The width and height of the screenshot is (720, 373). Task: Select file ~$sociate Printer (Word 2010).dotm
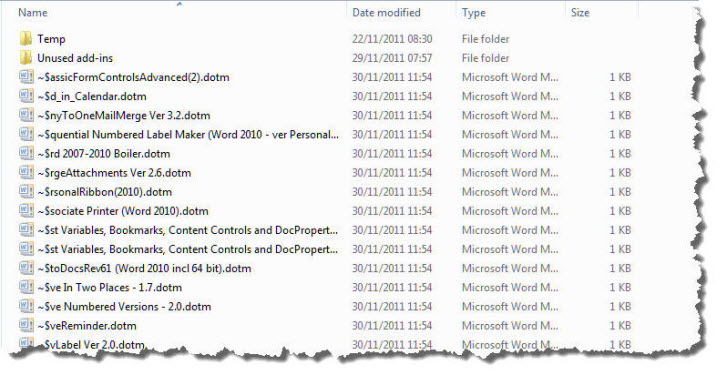coord(123,211)
